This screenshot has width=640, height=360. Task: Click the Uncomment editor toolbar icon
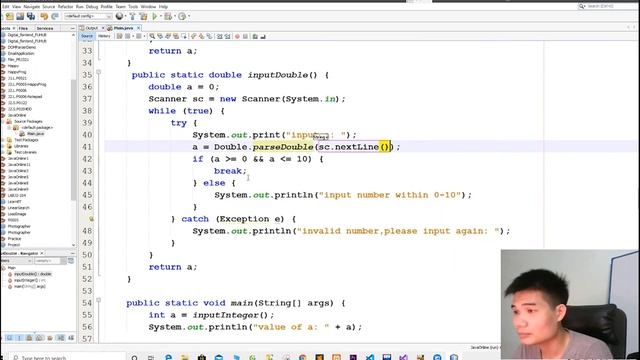pos(263,36)
